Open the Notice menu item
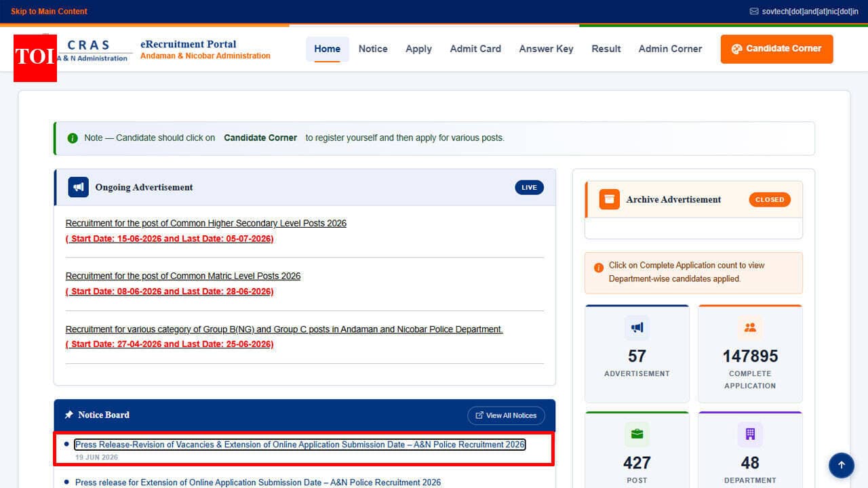The width and height of the screenshot is (868, 488). point(373,49)
